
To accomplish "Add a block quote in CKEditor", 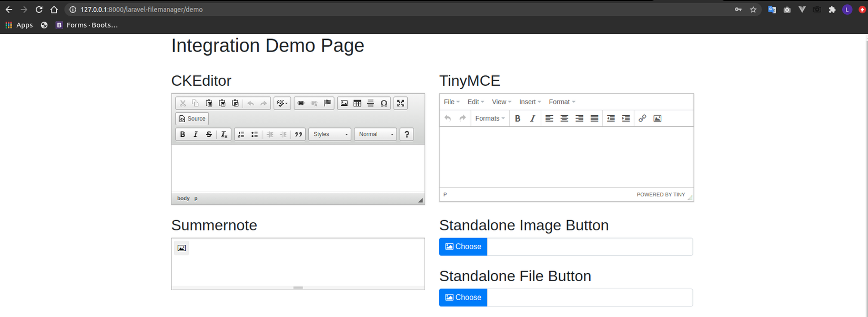I will point(298,134).
